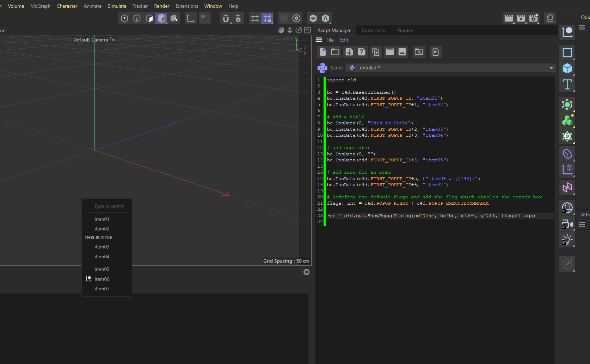
Task: Open the green Cloner blocks tool flyout
Action: pyautogui.click(x=567, y=121)
